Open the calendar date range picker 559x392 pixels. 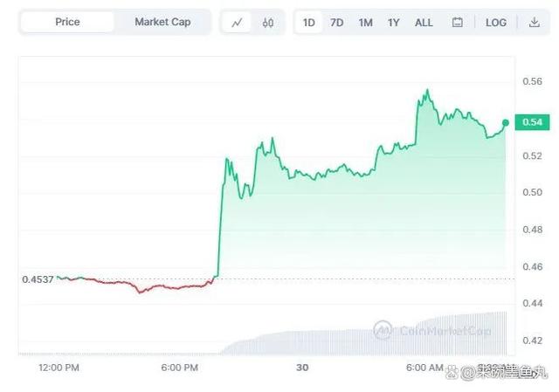click(458, 23)
